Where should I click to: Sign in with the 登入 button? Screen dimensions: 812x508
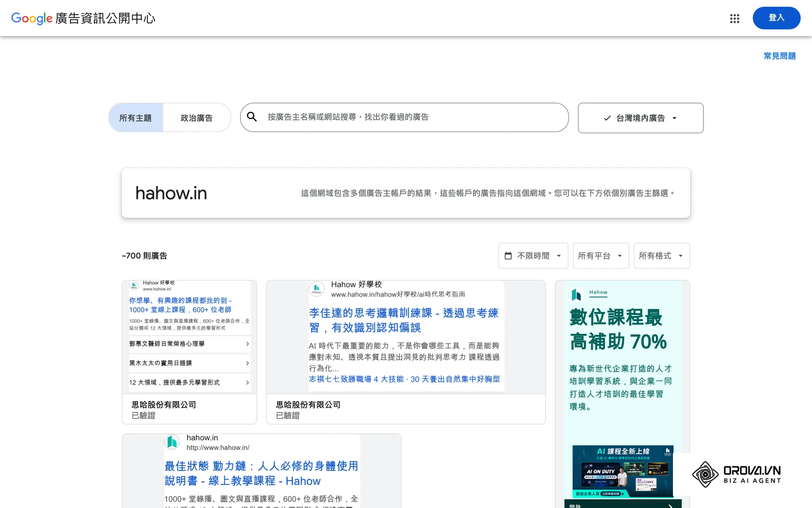[x=776, y=18]
